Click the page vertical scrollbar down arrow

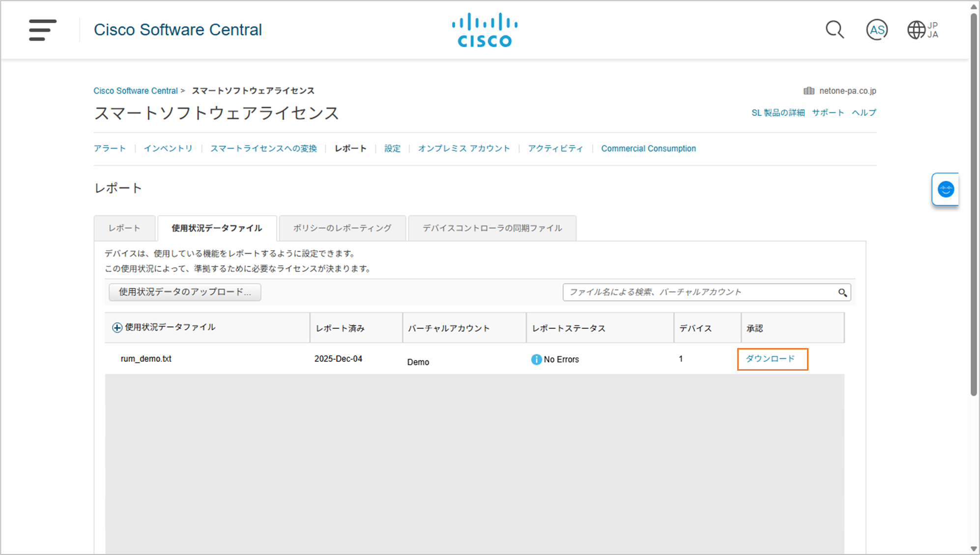click(973, 549)
